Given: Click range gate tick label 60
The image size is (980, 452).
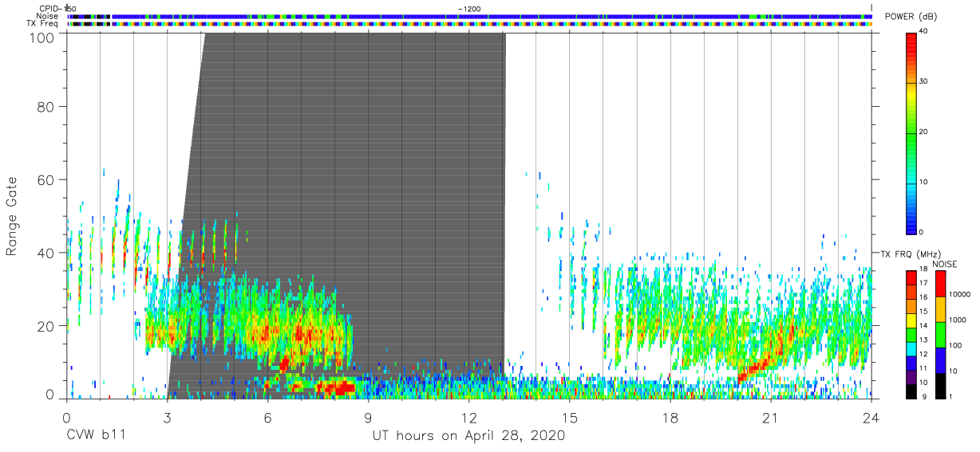Looking at the screenshot, I should tap(45, 179).
